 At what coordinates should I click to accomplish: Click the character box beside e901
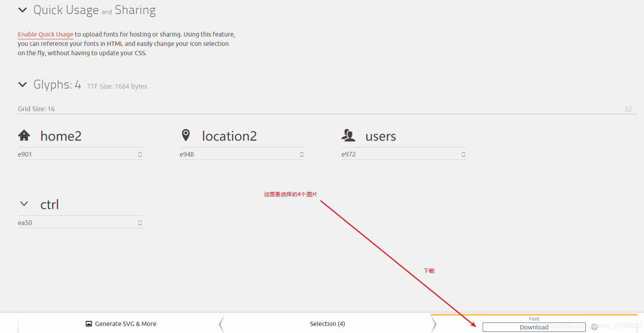[x=140, y=154]
